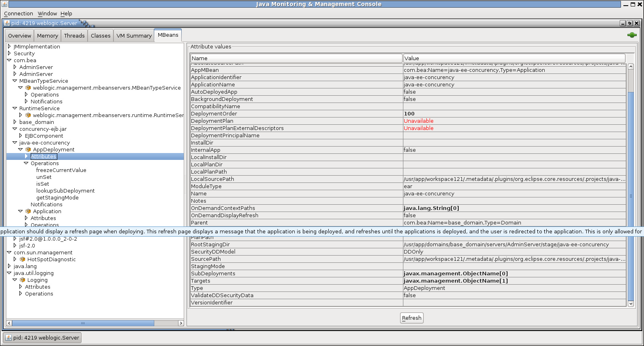The height and width of the screenshot is (346, 644).
Task: Select Notifications under AppDeployment
Action: [x=46, y=204]
